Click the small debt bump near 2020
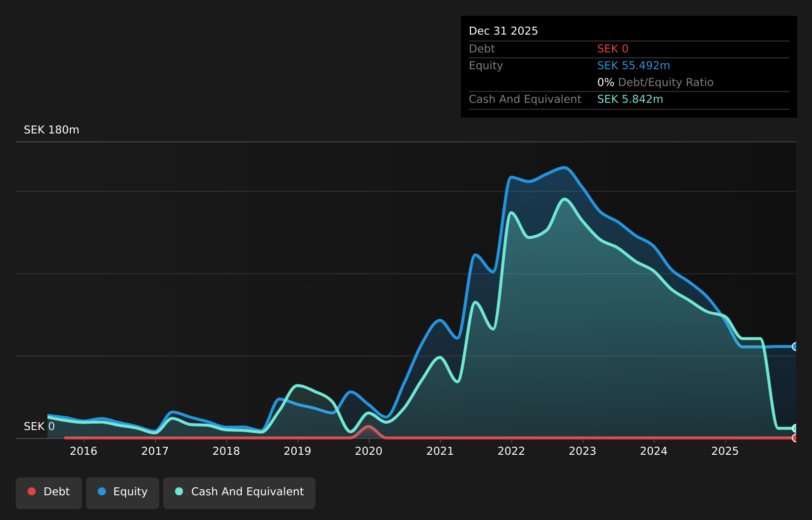 [x=368, y=431]
